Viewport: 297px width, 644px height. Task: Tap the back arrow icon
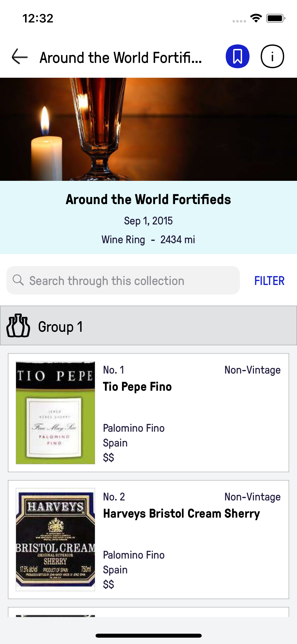coord(20,57)
